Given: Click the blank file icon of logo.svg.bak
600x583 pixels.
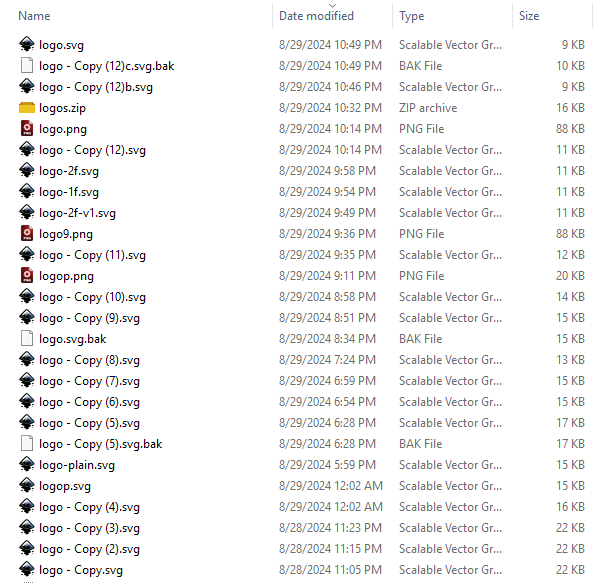Looking at the screenshot, I should tap(27, 339).
